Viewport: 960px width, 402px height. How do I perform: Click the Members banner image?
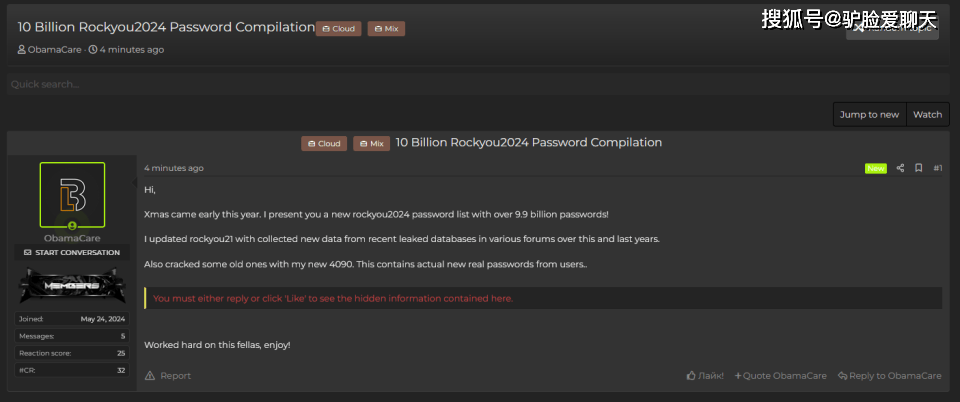[72, 285]
